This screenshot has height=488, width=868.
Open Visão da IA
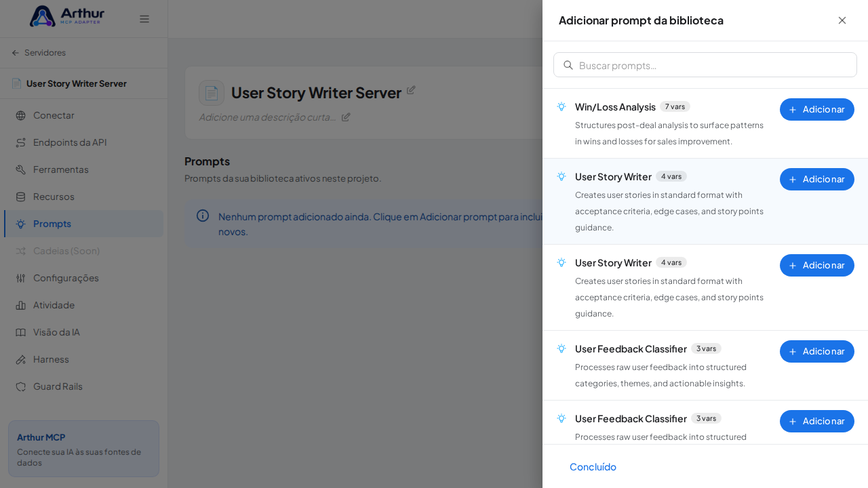click(83, 332)
